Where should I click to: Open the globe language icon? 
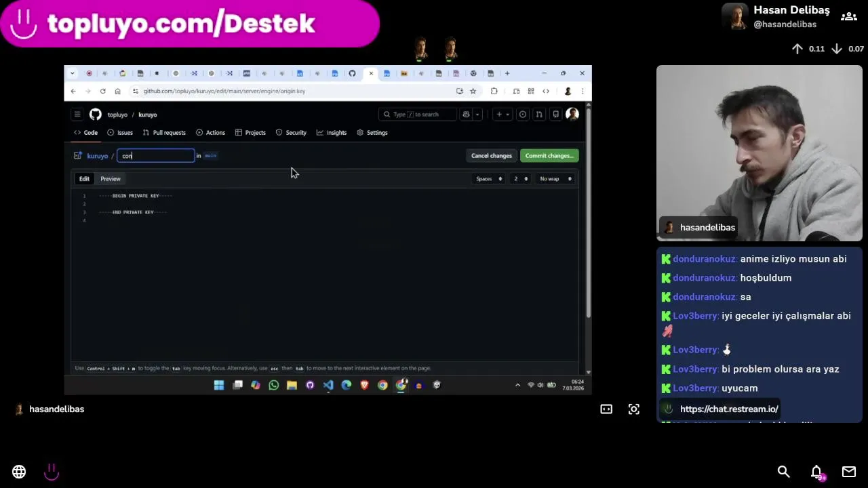[19, 472]
